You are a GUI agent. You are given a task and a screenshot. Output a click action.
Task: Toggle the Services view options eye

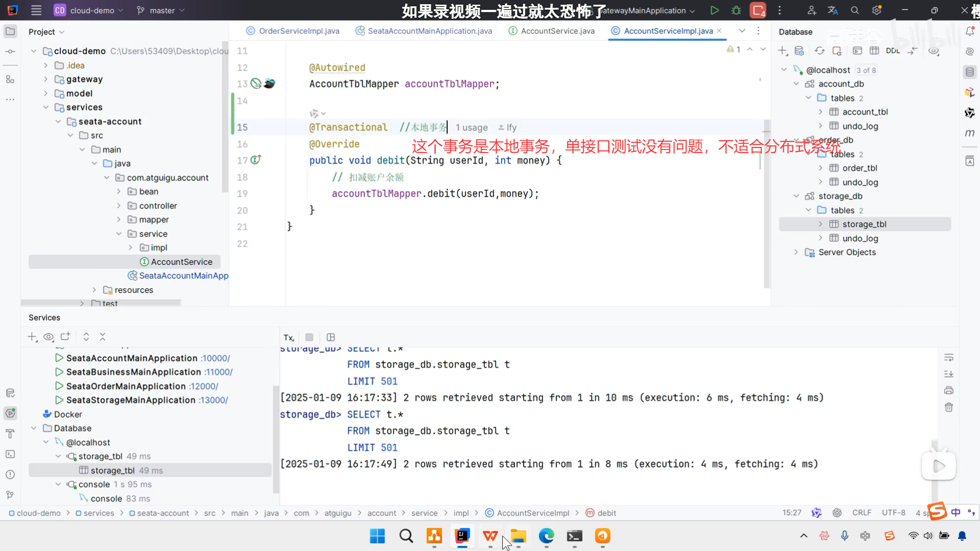[x=48, y=337]
